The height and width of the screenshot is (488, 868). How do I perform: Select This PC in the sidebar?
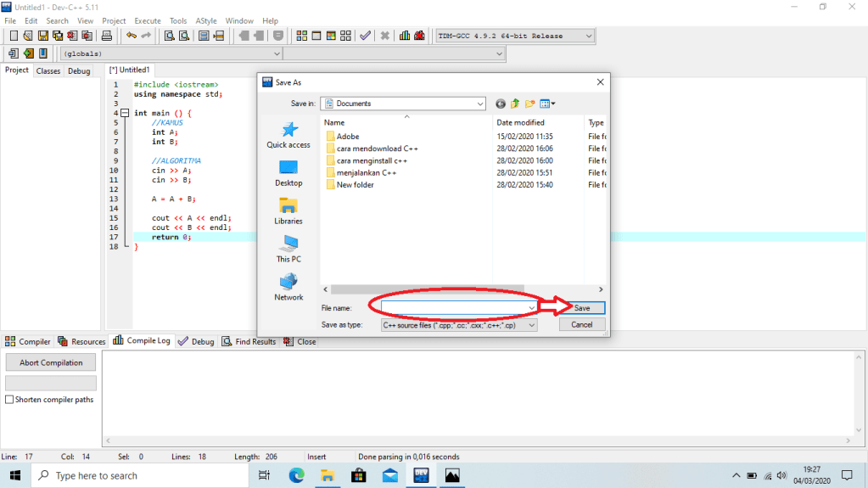coord(288,244)
